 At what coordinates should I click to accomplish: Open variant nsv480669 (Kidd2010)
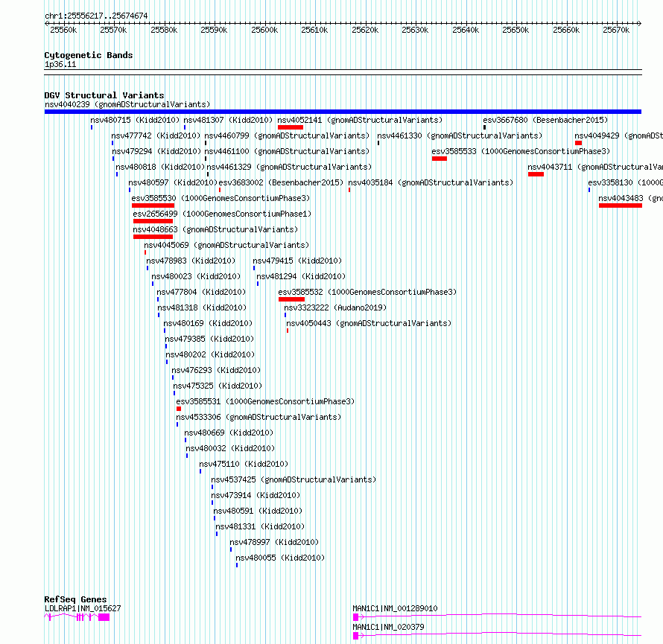point(229,433)
